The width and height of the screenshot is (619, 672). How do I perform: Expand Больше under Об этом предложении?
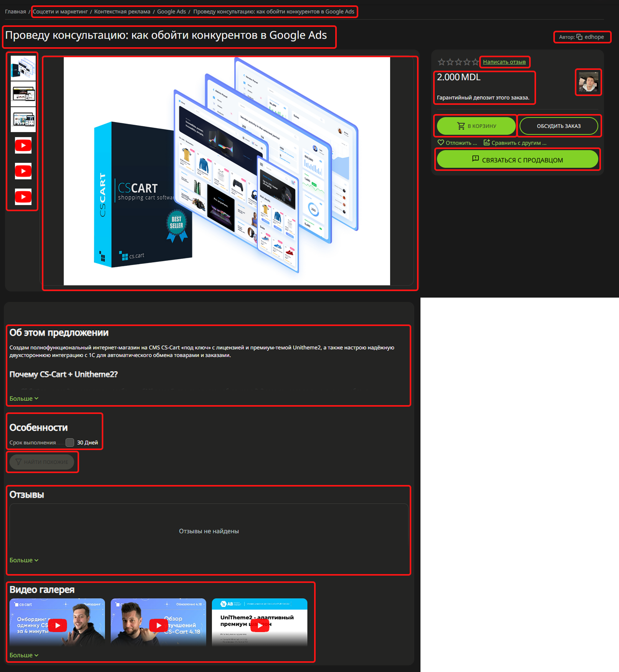[24, 399]
